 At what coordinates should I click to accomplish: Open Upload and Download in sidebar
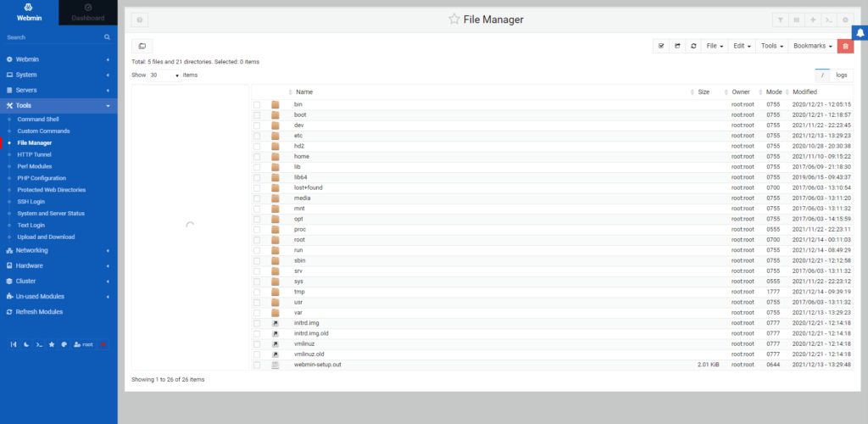point(46,237)
